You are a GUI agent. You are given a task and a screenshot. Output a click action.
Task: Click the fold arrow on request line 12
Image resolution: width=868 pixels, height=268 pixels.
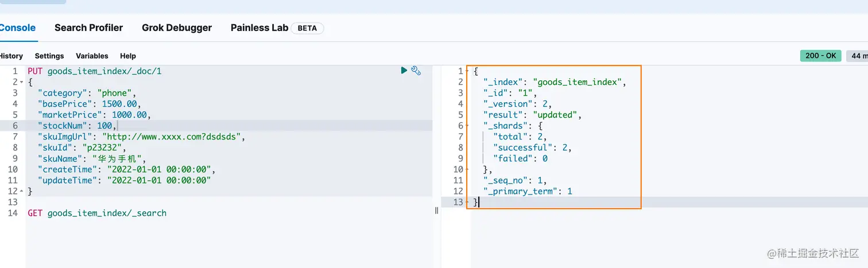22,191
